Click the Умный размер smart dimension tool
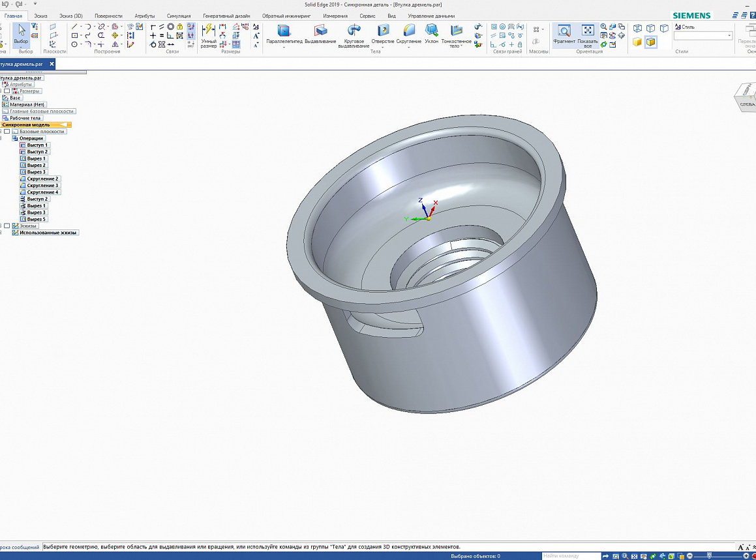 (x=209, y=31)
